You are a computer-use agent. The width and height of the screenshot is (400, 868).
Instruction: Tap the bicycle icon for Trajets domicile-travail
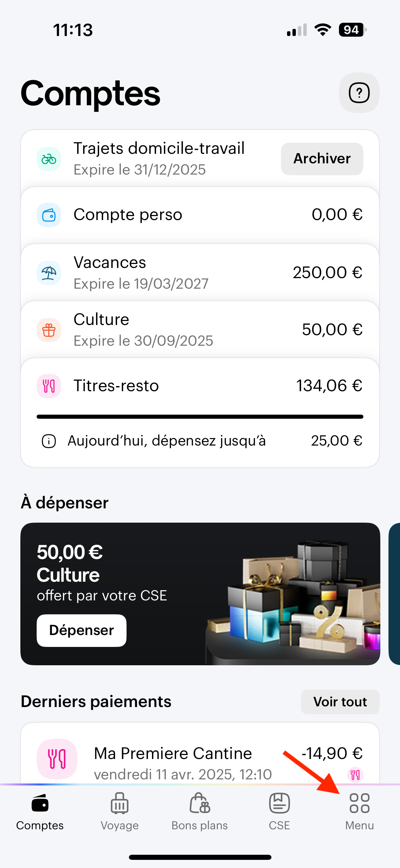49,159
